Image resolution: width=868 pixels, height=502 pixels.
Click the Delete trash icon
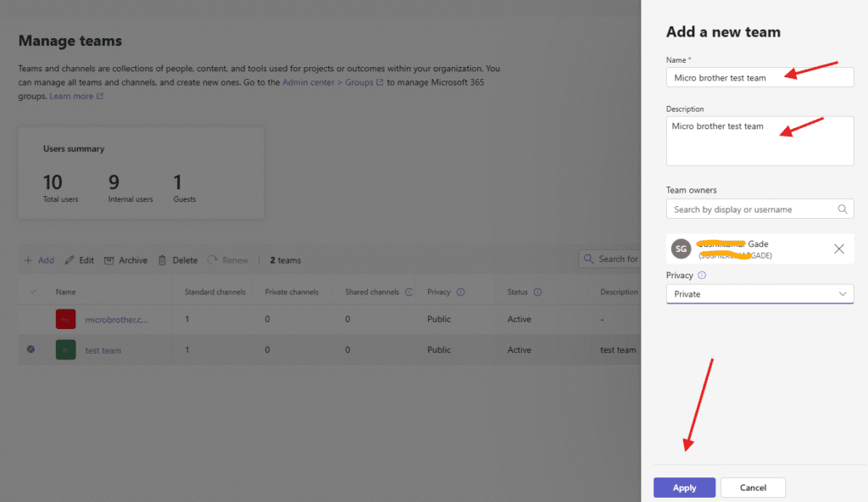(x=163, y=260)
